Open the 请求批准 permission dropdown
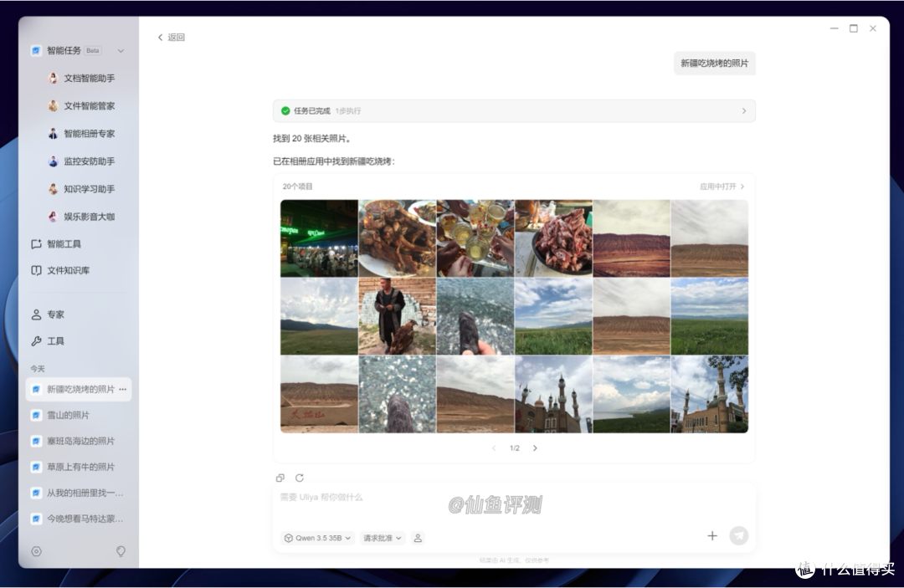 [x=383, y=538]
